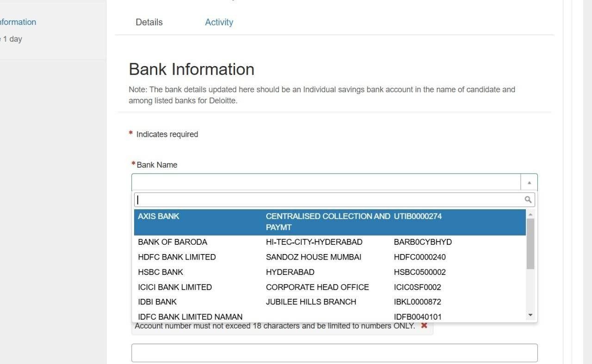Viewport: 592px width, 364px height.
Task: Switch to the Activity tab
Action: tap(219, 22)
